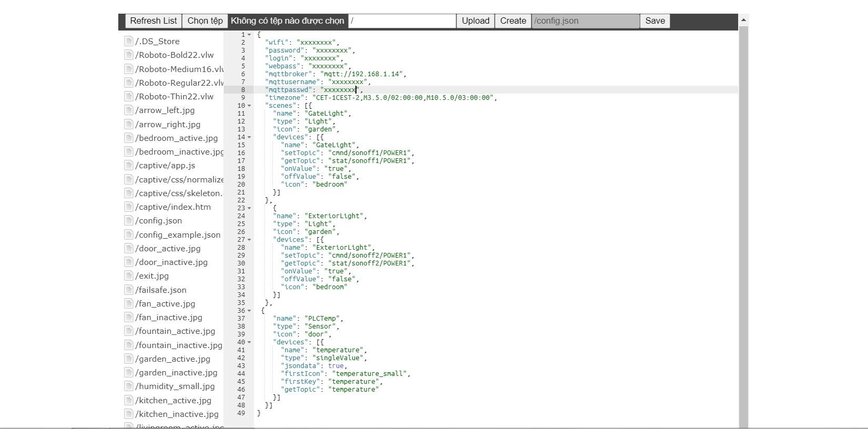Select the /fan_inactive.jpg file
The width and height of the screenshot is (868, 429).
pyautogui.click(x=169, y=318)
